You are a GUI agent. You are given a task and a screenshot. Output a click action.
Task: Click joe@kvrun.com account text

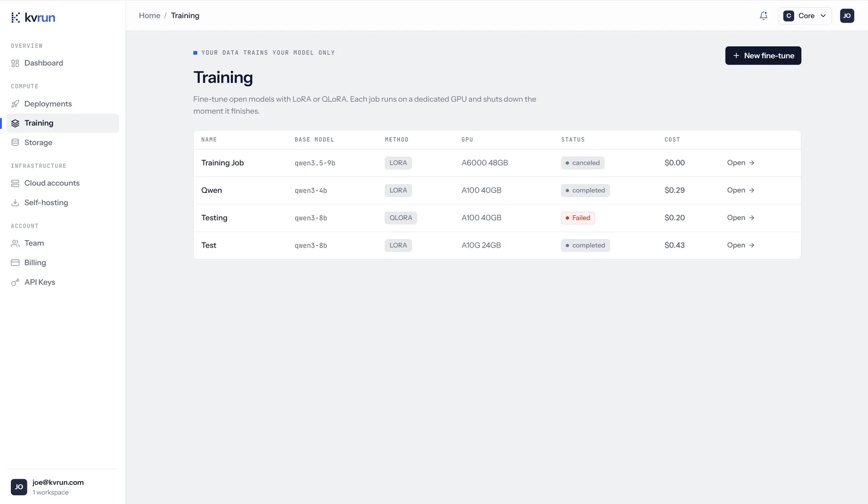pyautogui.click(x=58, y=482)
